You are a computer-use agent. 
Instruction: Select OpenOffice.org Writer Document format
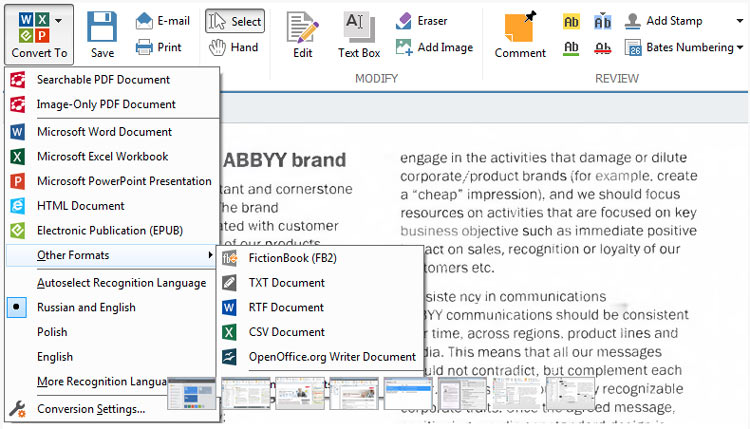pyautogui.click(x=320, y=357)
